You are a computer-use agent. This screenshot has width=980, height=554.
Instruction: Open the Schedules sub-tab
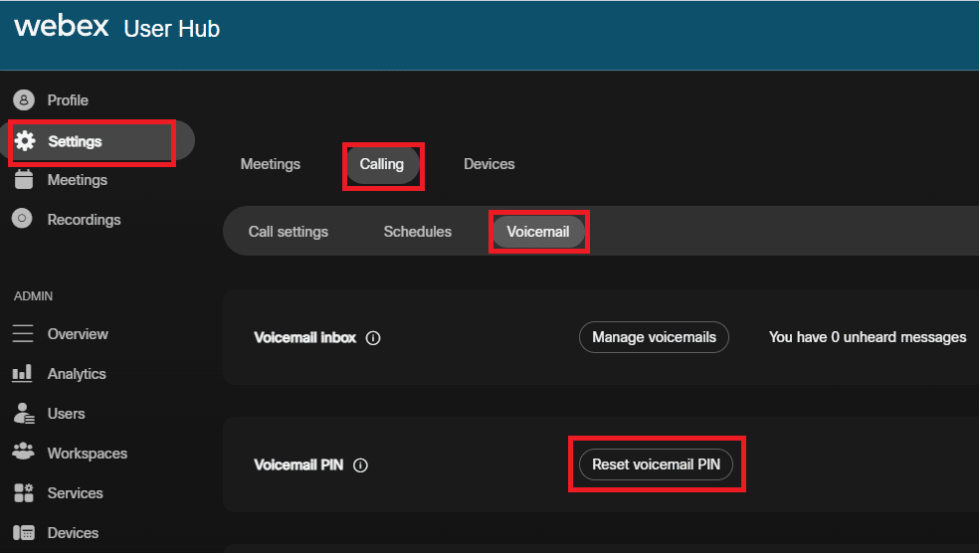(418, 232)
